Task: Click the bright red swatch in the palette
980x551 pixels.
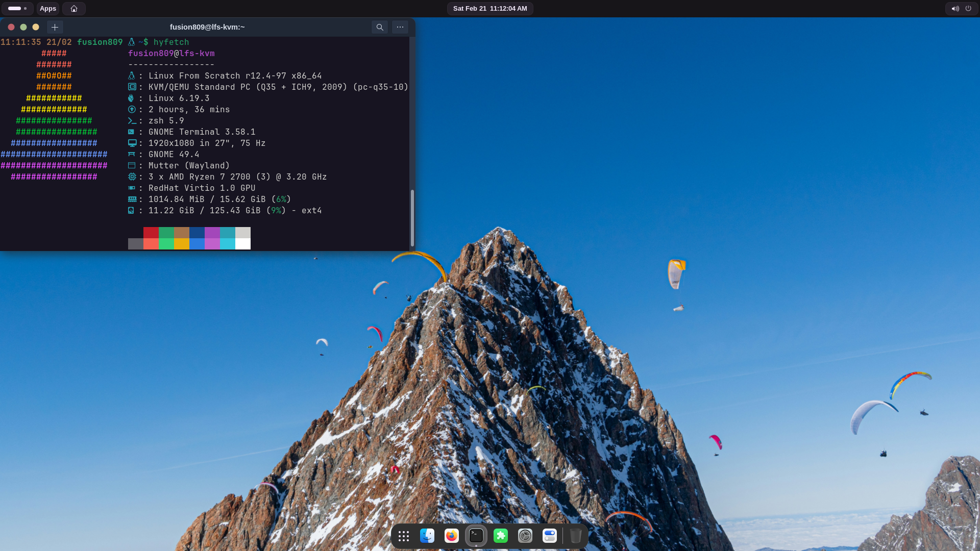Action: click(x=151, y=244)
